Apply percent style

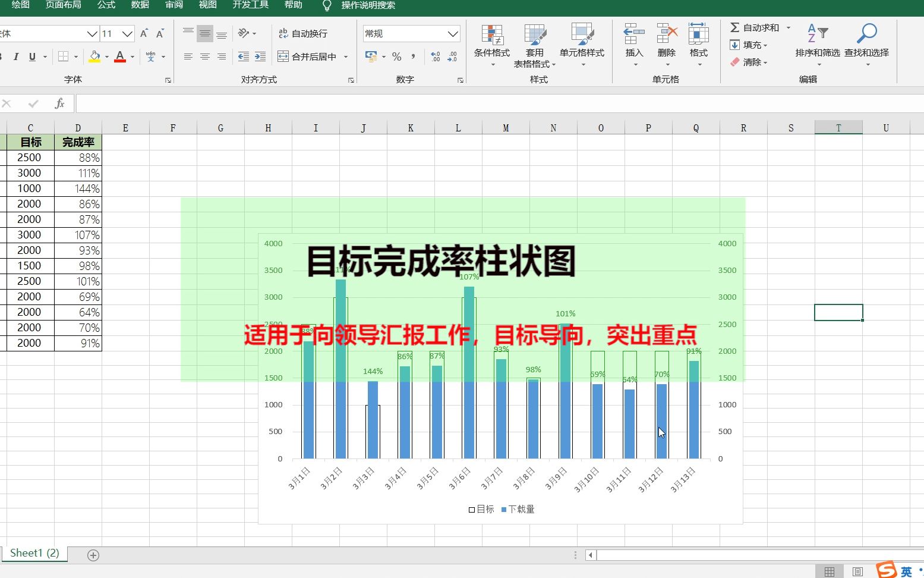pos(397,56)
